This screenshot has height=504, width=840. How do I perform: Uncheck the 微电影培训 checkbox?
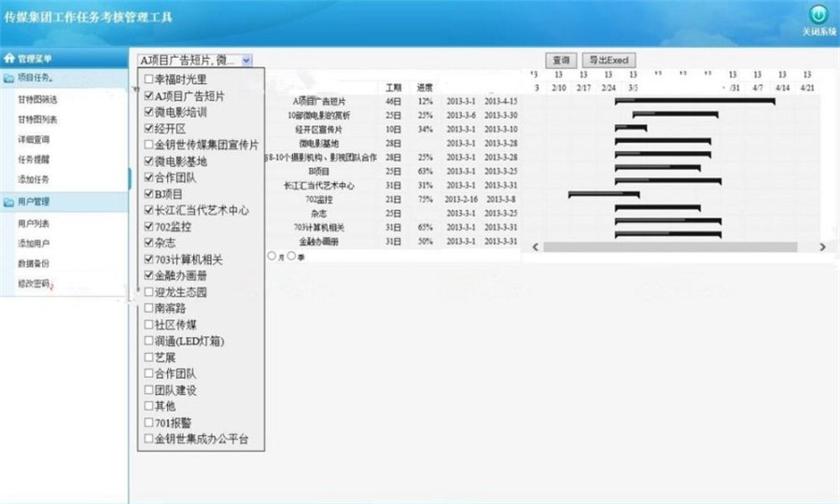tap(148, 112)
